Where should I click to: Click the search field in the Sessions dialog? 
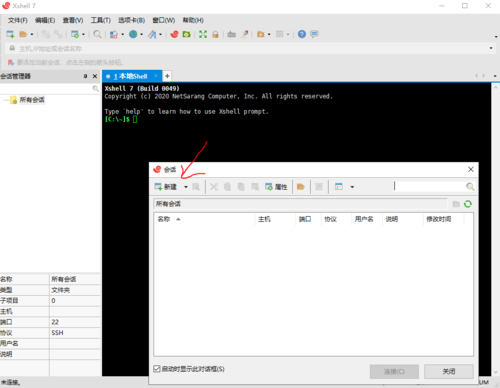pyautogui.click(x=429, y=186)
